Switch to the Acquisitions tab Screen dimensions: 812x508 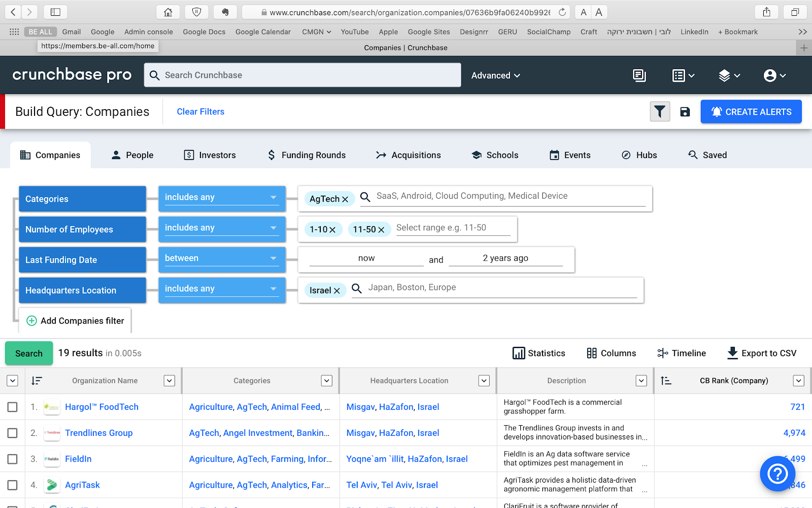[409, 155]
